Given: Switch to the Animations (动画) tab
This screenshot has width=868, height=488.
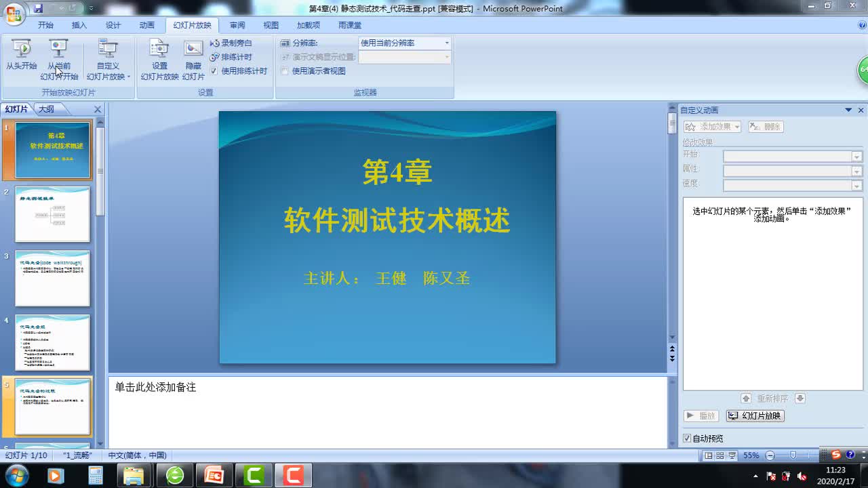Looking at the screenshot, I should [147, 25].
